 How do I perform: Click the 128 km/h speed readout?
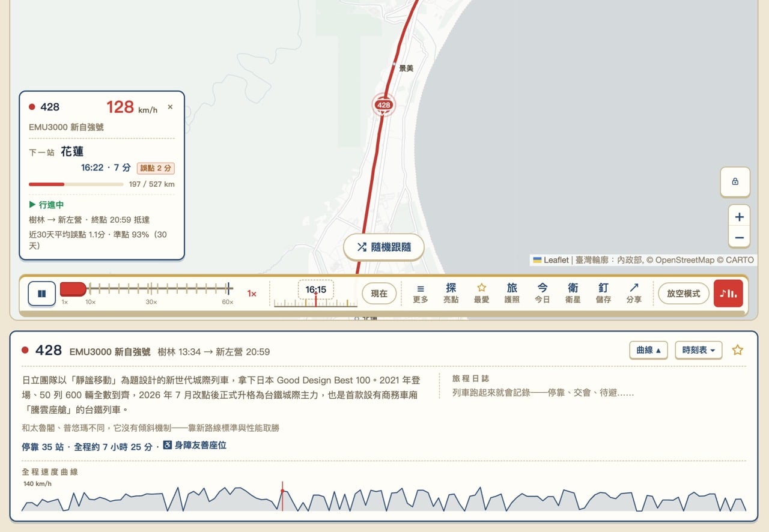pyautogui.click(x=132, y=107)
